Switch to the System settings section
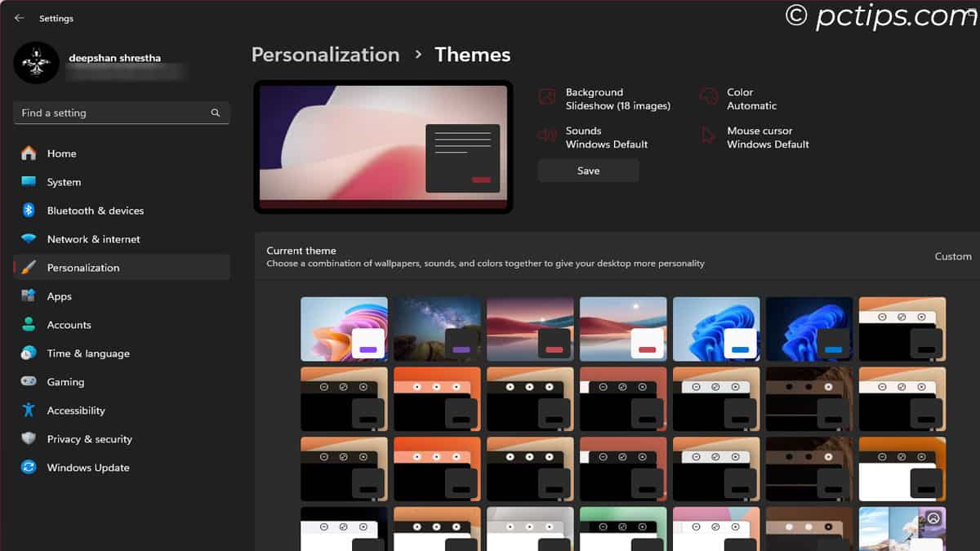This screenshot has height=551, width=980. pyautogui.click(x=64, y=181)
